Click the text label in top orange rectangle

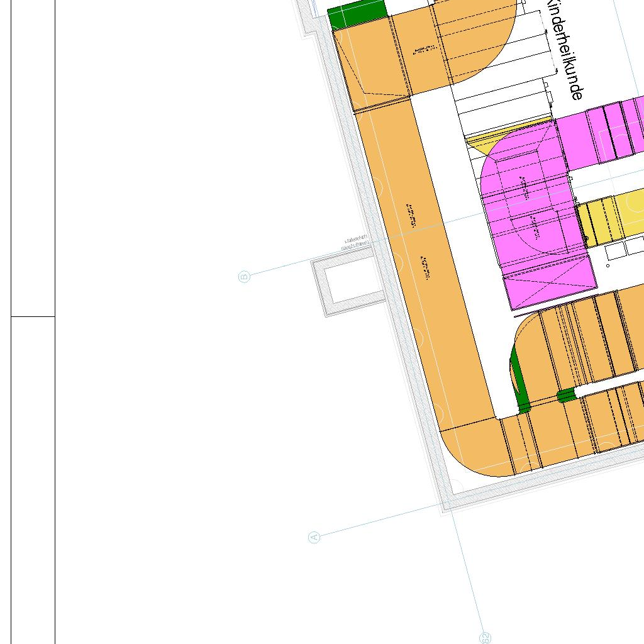point(425,50)
